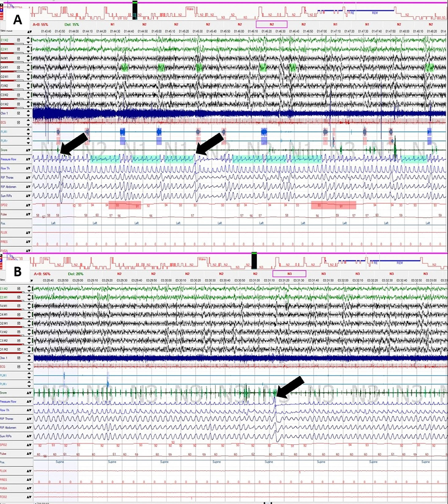Toggle the ECG channel checkbox in panel B
The width and height of the screenshot is (448, 504).
coord(19,367)
